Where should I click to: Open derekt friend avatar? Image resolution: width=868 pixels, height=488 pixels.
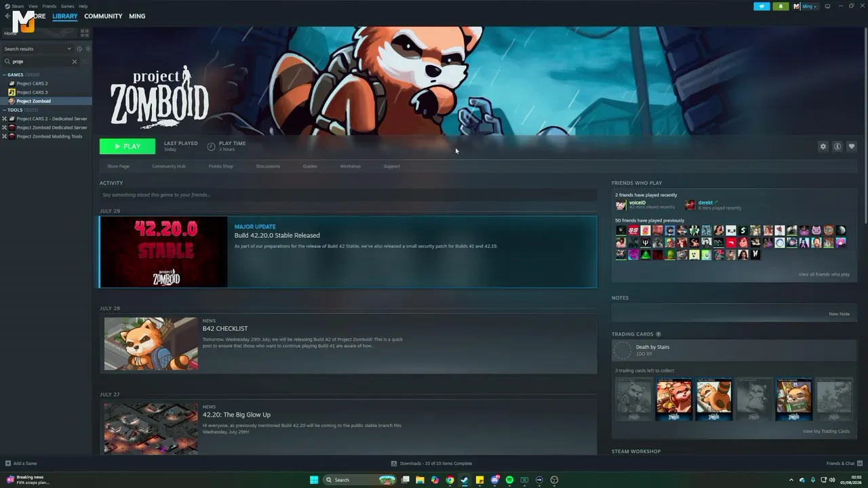[x=690, y=205]
